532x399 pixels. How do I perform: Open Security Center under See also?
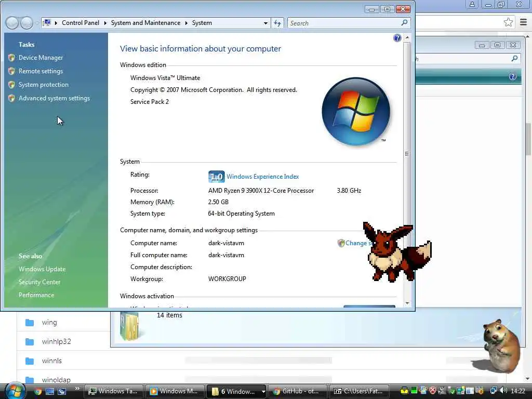(x=39, y=282)
